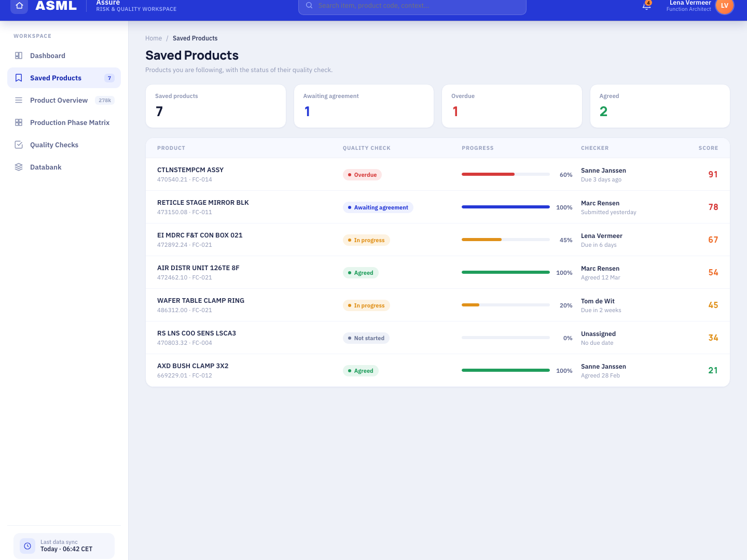
Task: Click the Agreed summary card
Action: (x=660, y=106)
